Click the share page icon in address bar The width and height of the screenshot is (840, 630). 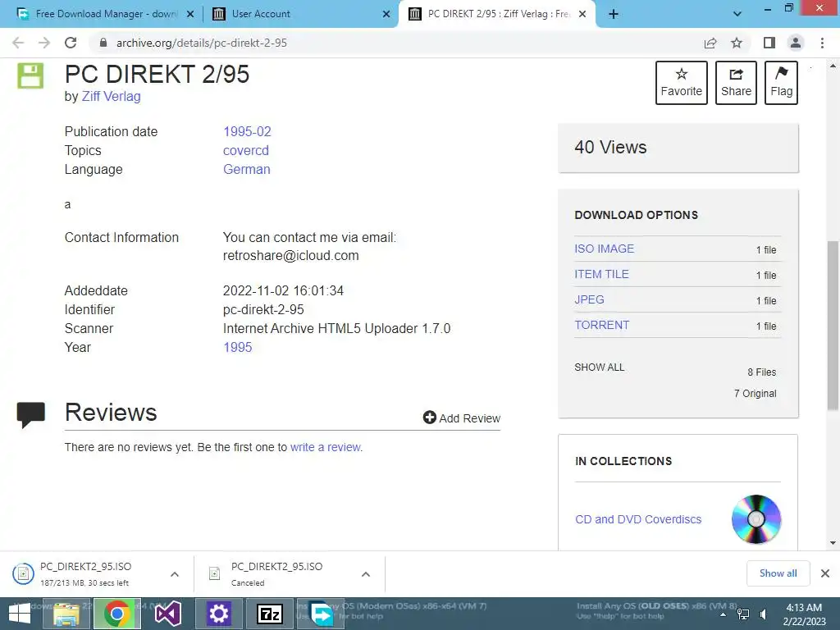coord(710,43)
